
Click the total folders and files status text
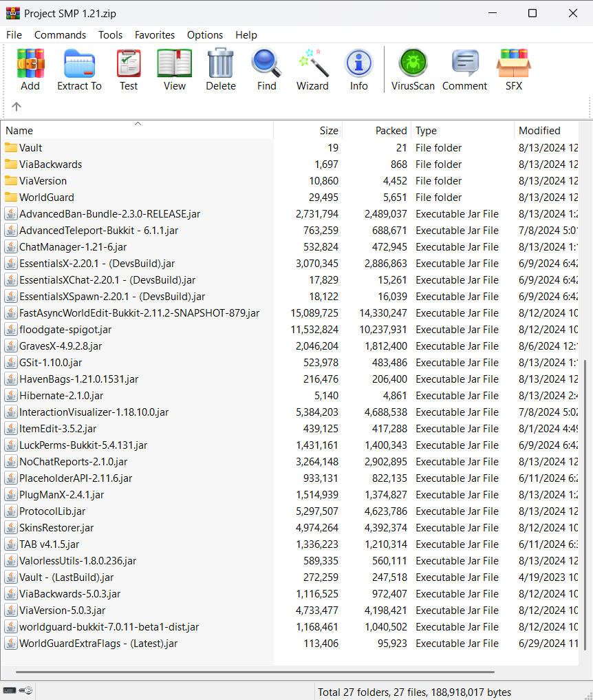tap(414, 692)
